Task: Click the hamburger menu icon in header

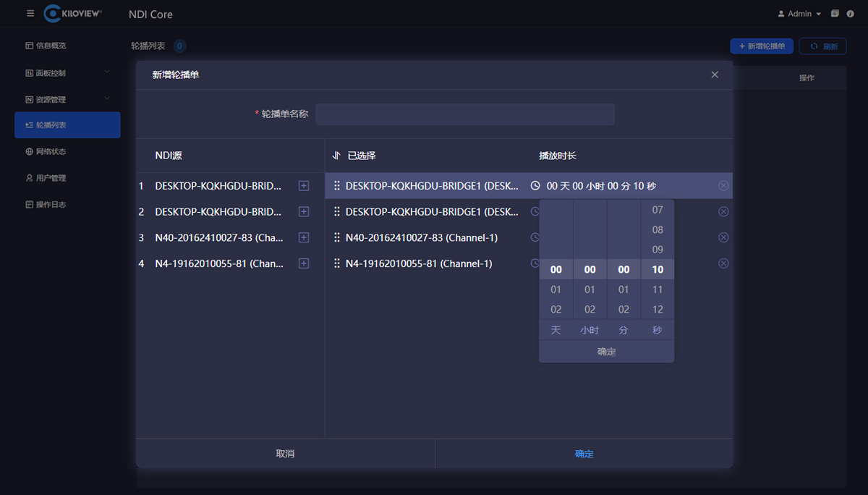Action: click(x=30, y=14)
